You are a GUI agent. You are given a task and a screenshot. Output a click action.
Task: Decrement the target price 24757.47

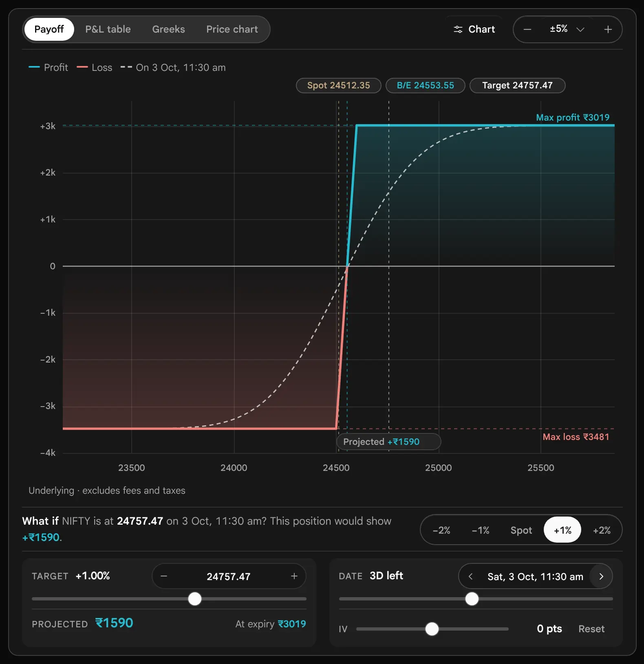click(164, 576)
